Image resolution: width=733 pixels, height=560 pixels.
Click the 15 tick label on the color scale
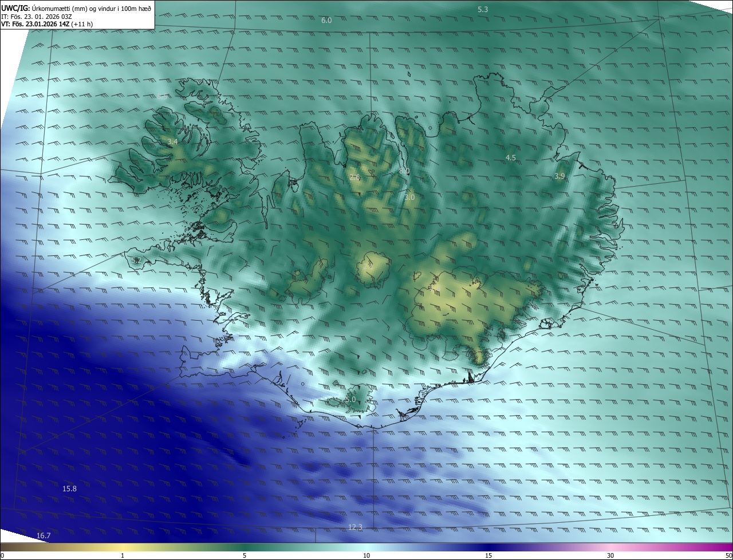(x=488, y=555)
